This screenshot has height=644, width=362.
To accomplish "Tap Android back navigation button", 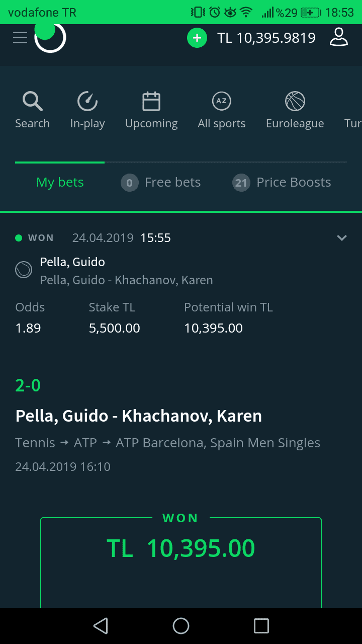I will pos(101,626).
